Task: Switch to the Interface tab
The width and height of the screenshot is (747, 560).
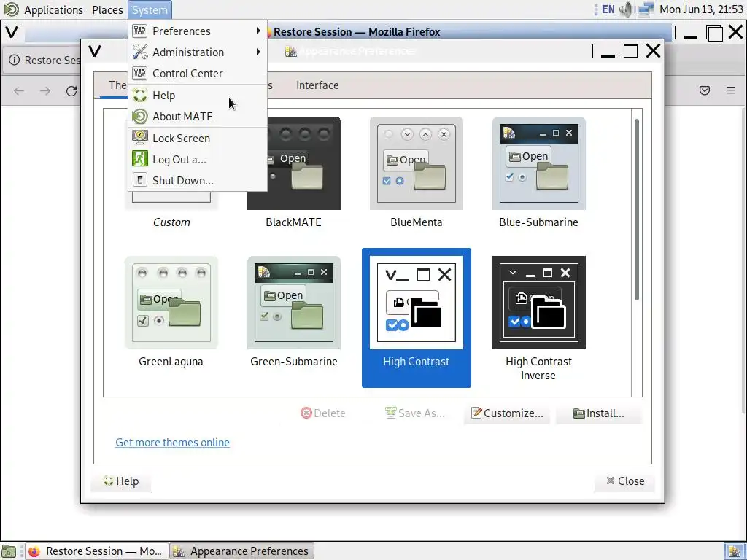Action: (x=317, y=85)
